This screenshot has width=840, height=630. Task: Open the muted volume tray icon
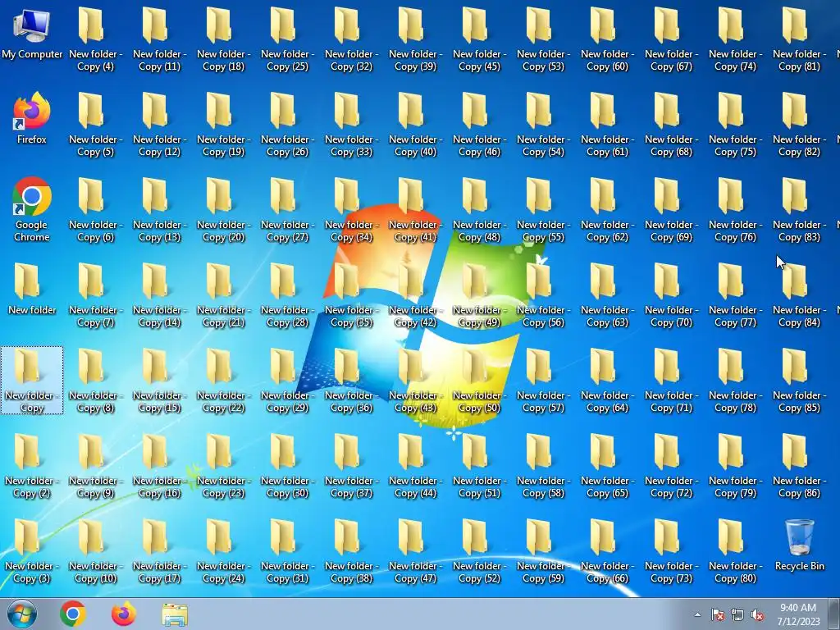757,615
